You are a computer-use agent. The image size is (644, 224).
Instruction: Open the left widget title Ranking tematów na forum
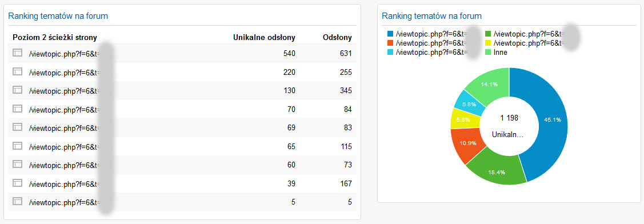click(x=58, y=16)
